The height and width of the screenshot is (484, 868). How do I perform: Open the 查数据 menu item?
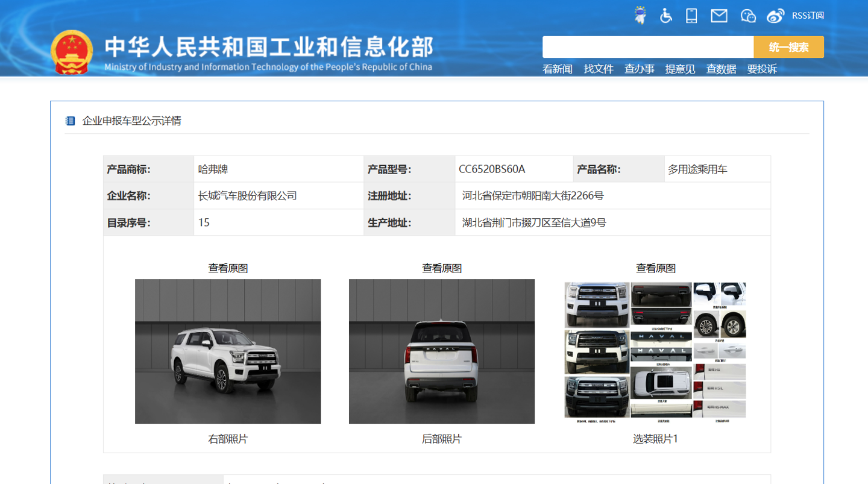(x=722, y=69)
